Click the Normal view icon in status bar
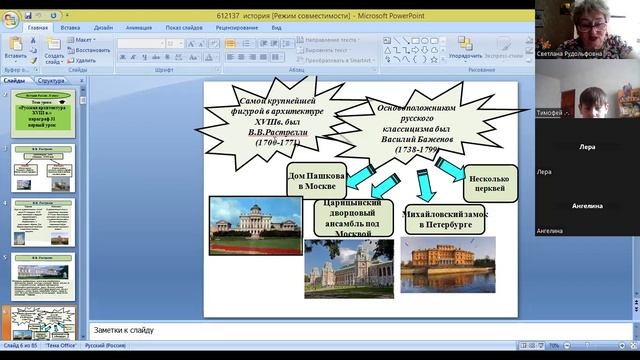 click(523, 346)
